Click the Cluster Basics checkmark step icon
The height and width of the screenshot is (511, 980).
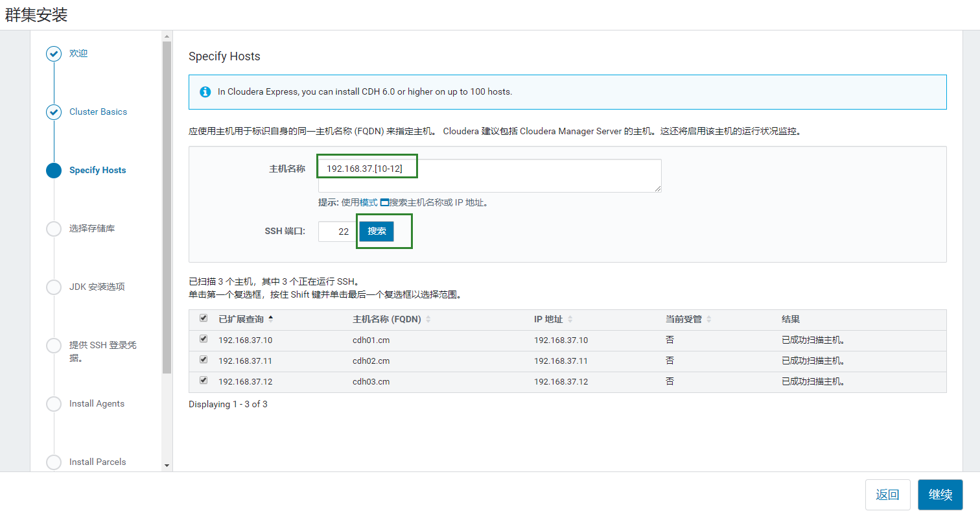pyautogui.click(x=54, y=112)
